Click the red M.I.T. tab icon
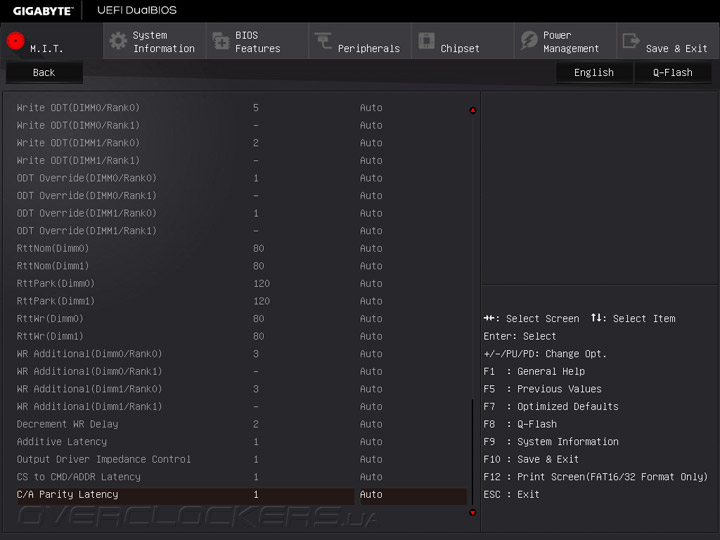720x540 pixels. (15, 41)
